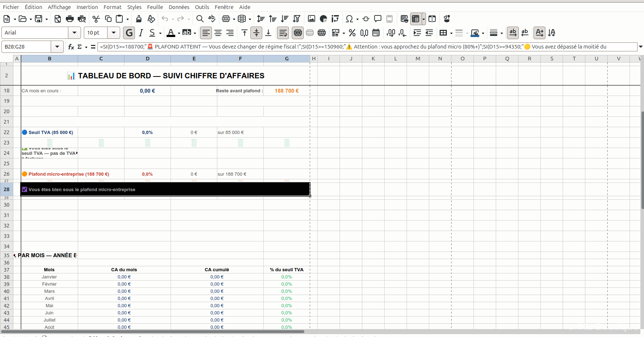Screen dimensions: 644x337
Task: Insert Hyperlink icon
Action: click(366, 19)
